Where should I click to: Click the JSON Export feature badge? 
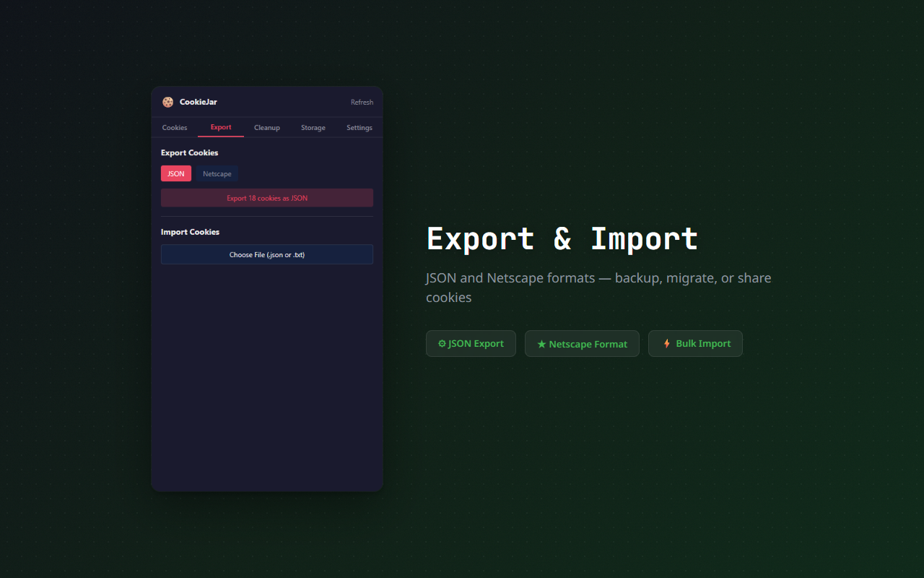[x=471, y=343]
